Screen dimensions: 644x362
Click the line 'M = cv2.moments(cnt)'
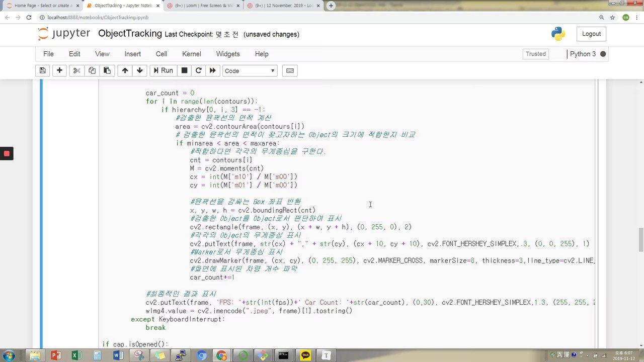227,168
